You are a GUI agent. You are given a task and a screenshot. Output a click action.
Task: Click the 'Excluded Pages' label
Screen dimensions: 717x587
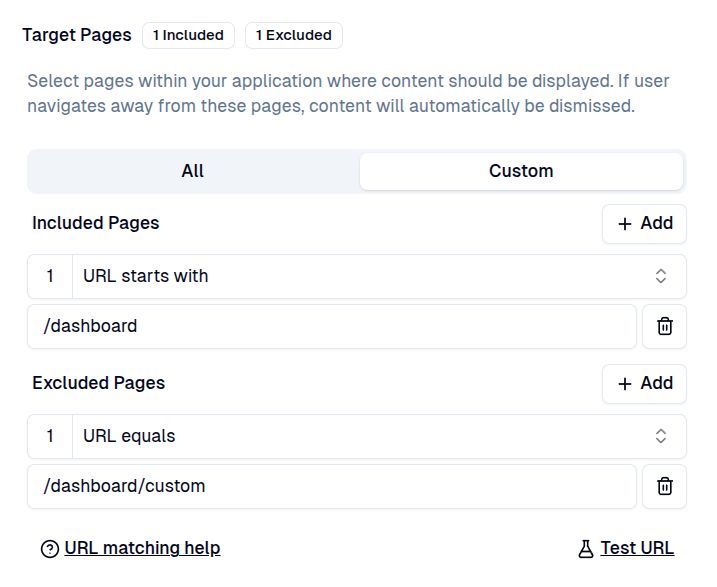pos(98,383)
